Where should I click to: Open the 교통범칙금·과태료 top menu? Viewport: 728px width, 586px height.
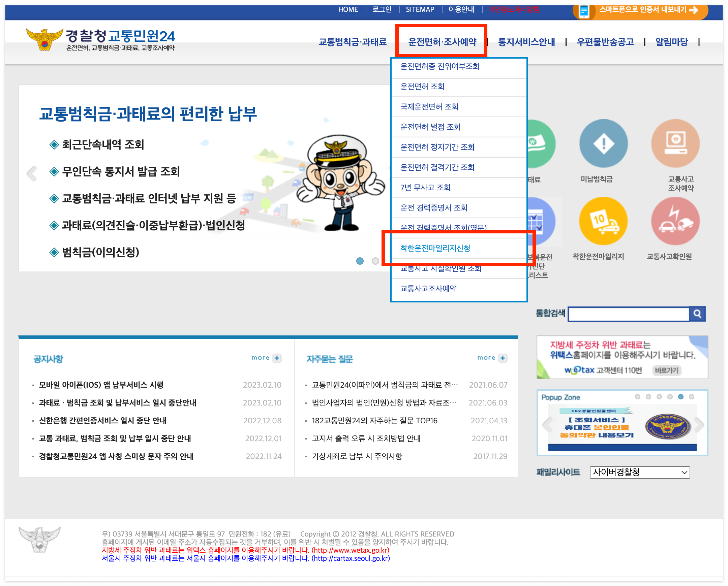click(x=352, y=42)
